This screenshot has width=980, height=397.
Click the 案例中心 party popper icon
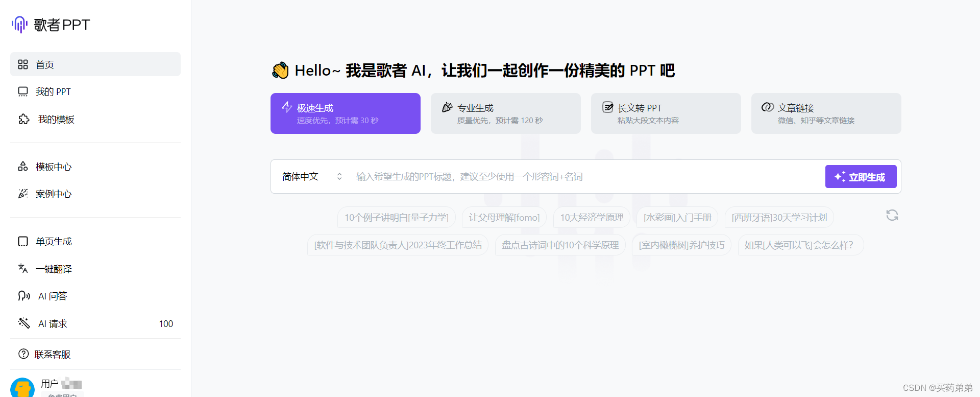pos(23,194)
